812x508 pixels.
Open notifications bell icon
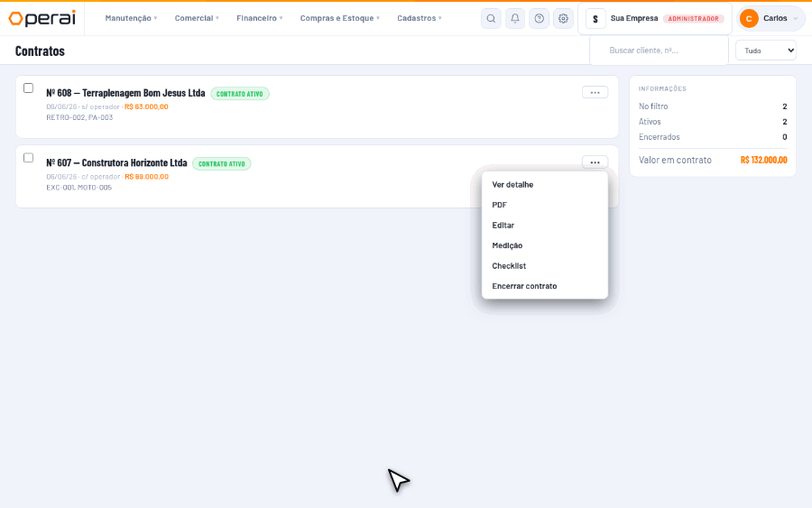[x=515, y=19]
